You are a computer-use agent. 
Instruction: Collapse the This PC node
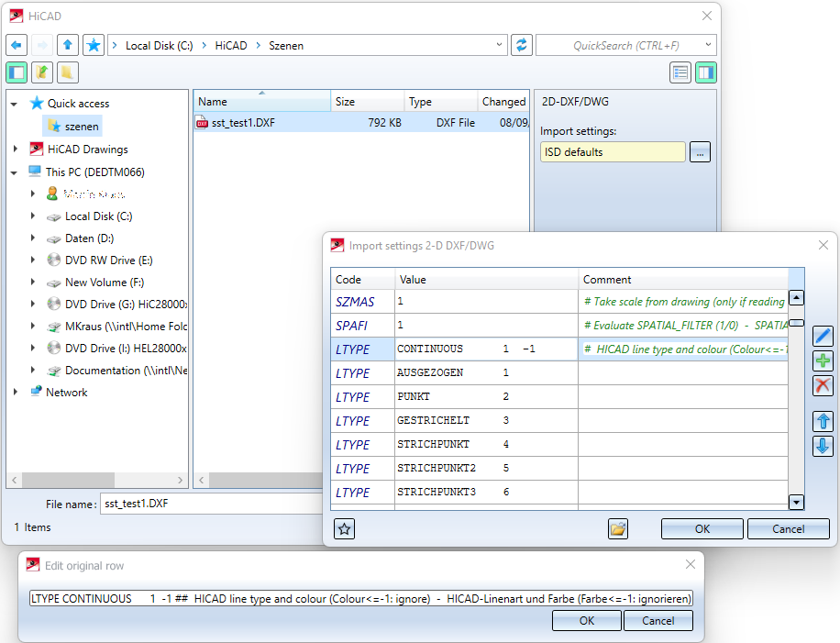(15, 172)
